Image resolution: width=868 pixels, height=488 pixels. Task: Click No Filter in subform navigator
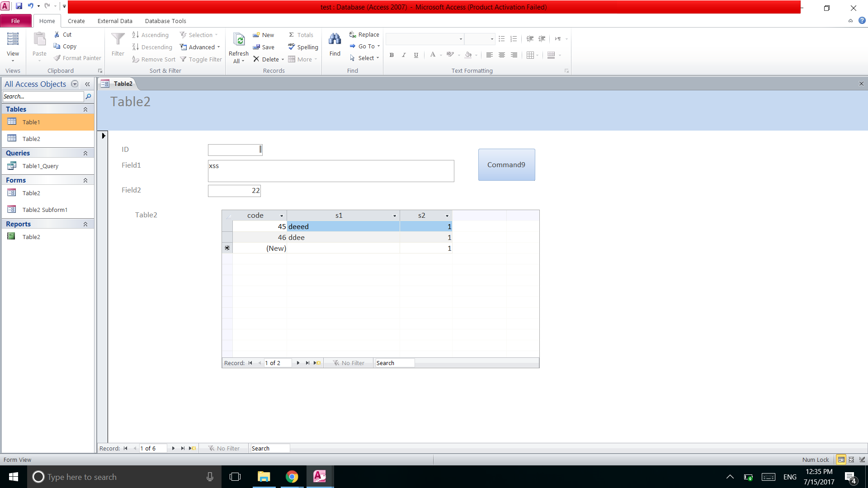tap(349, 363)
